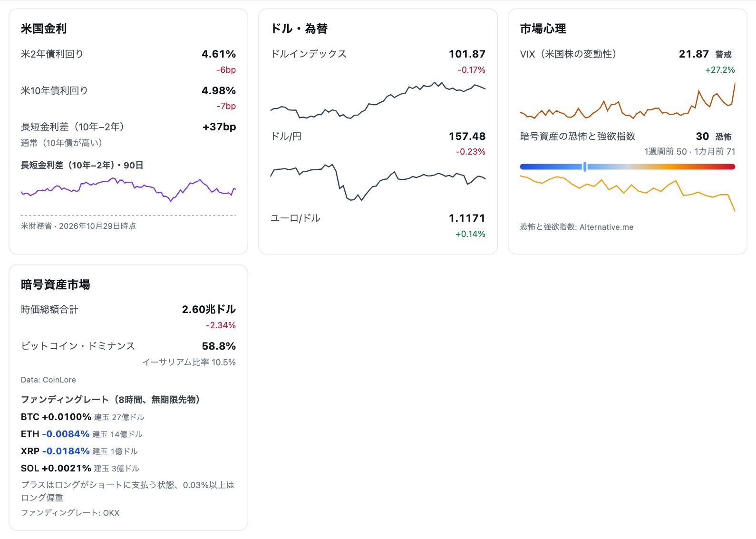
Task: Select the ドル/円 value 157.48
Action: (x=467, y=136)
